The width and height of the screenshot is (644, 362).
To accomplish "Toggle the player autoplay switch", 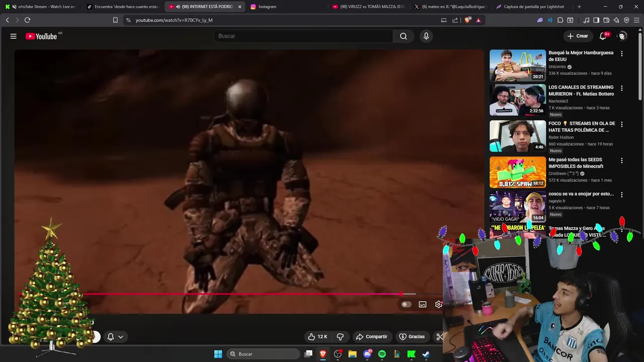I will pyautogui.click(x=406, y=304).
